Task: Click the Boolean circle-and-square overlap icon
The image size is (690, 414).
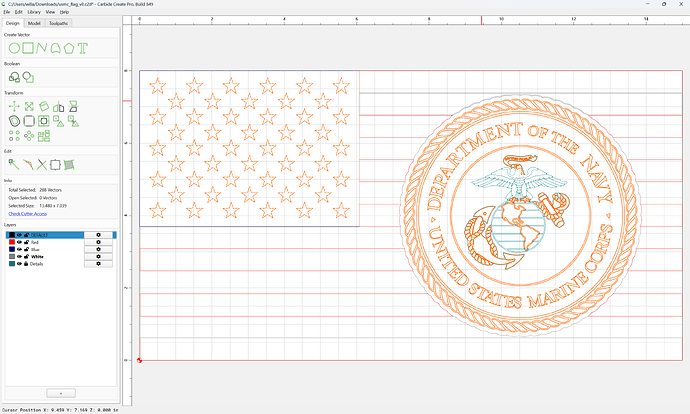Action: pyautogui.click(x=28, y=77)
